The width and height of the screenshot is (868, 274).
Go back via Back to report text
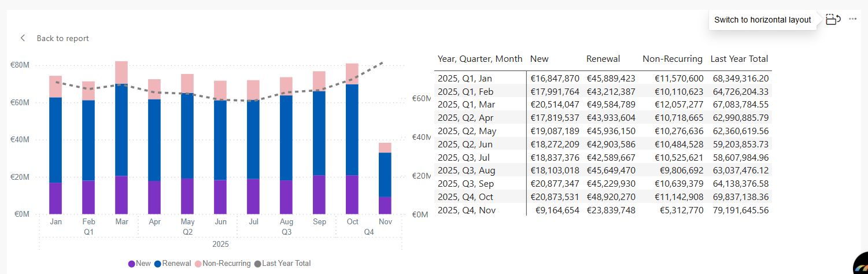pyautogui.click(x=62, y=38)
